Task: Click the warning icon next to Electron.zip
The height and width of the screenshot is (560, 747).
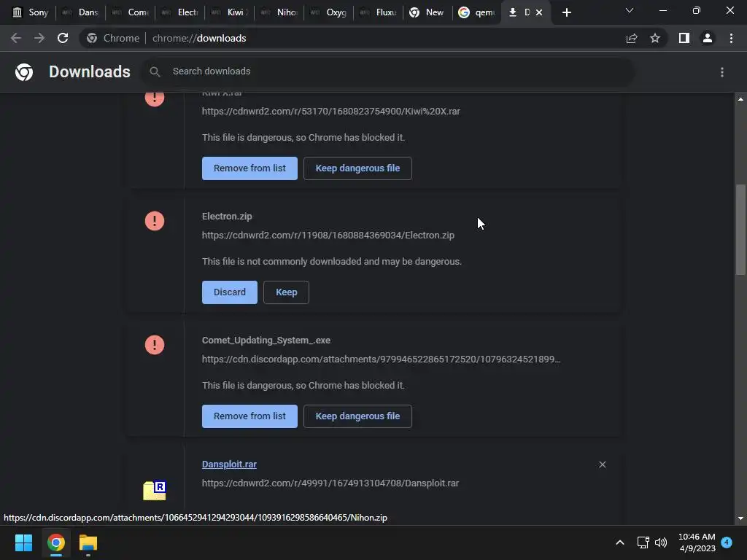Action: [x=155, y=221]
